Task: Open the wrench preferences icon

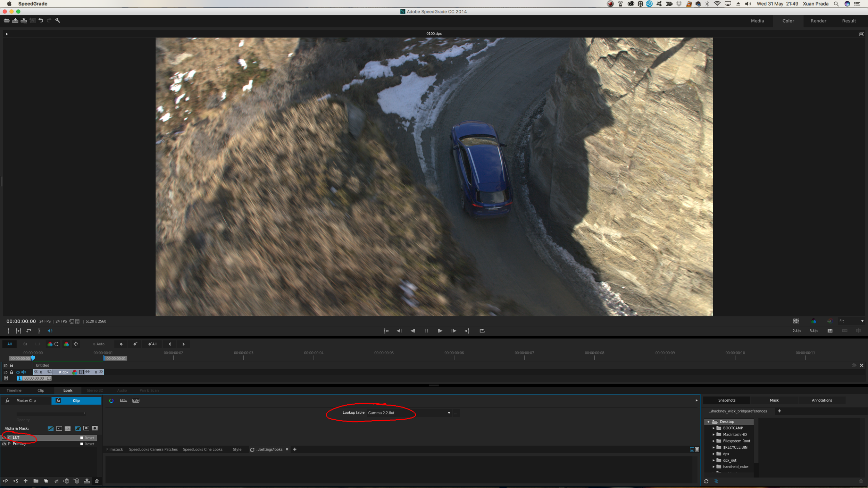Action: 58,20
